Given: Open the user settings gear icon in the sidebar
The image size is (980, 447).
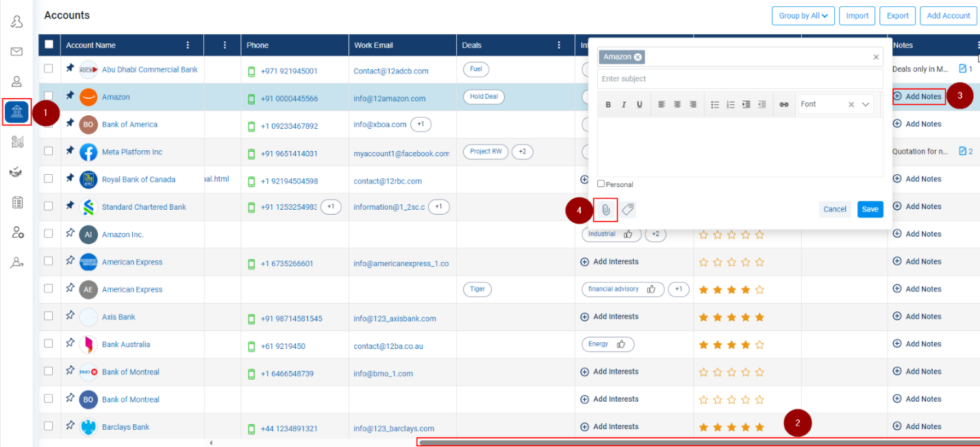Looking at the screenshot, I should 17,232.
